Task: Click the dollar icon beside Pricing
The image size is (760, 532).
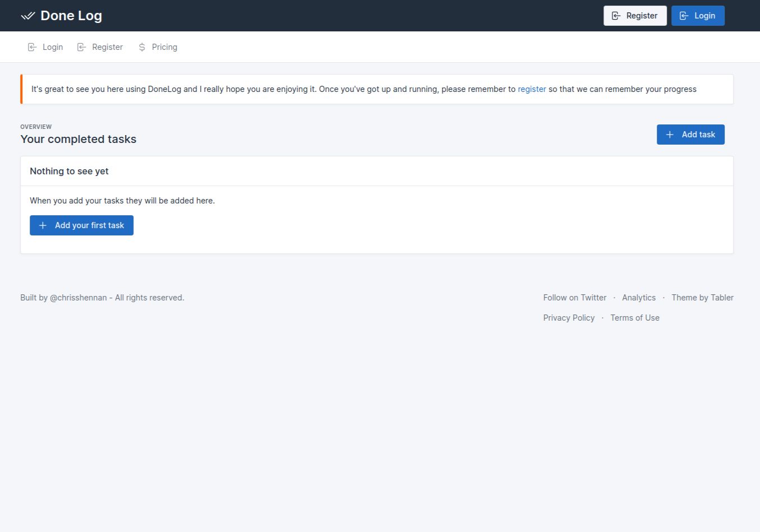Action: point(141,47)
